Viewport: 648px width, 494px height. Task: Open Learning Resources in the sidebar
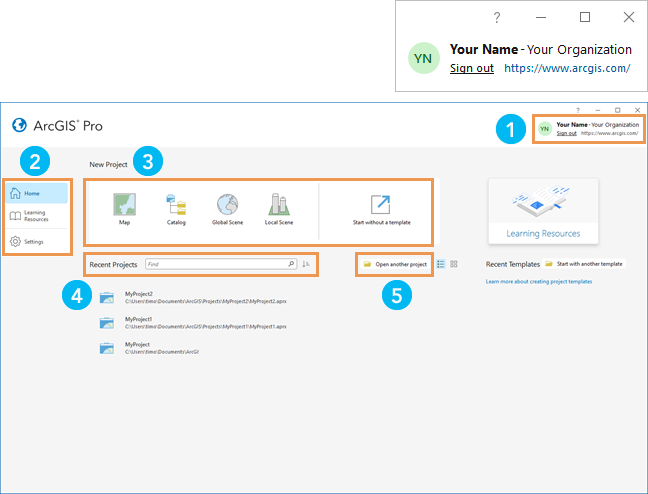(37, 216)
